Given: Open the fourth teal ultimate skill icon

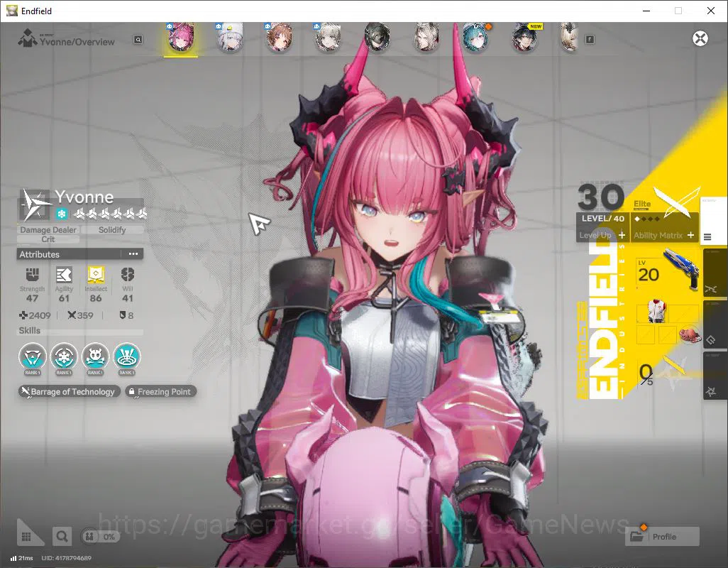Looking at the screenshot, I should 127,357.
